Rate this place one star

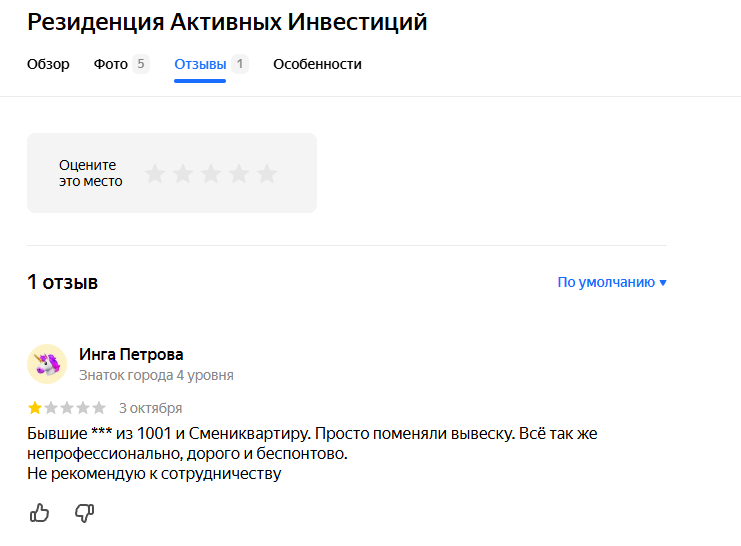(x=154, y=174)
